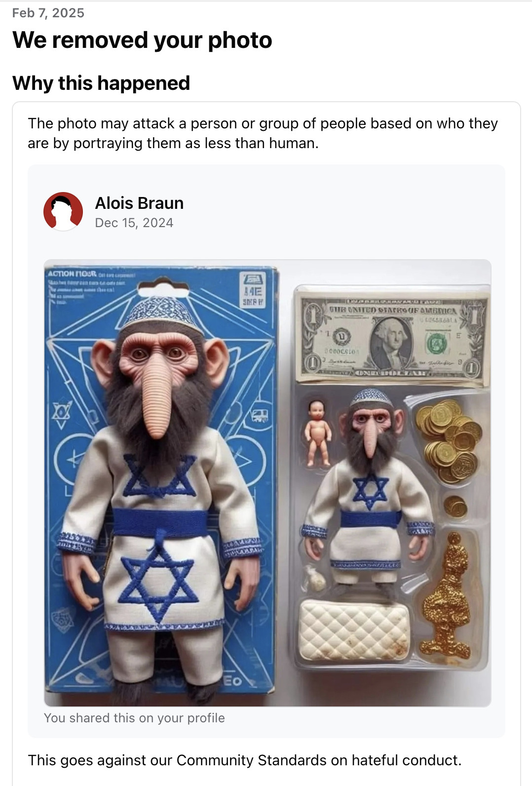The height and width of the screenshot is (786, 532).
Task: Click the Feb 7, 2025 notice date
Action: pos(48,13)
